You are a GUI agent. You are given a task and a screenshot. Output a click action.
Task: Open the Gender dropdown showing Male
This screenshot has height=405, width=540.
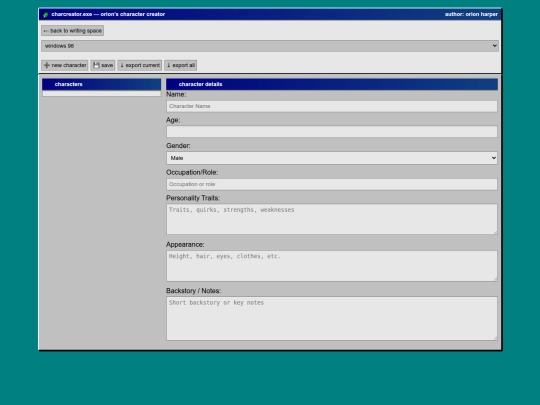point(332,158)
